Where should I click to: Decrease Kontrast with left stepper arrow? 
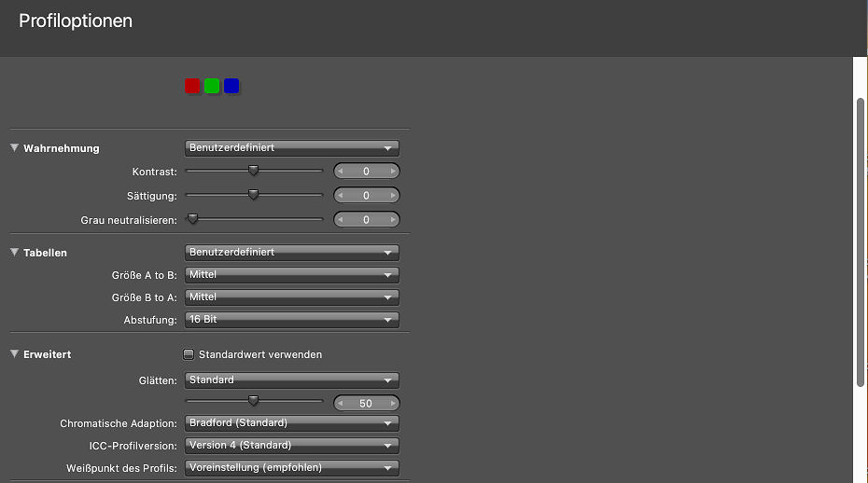pyautogui.click(x=340, y=171)
